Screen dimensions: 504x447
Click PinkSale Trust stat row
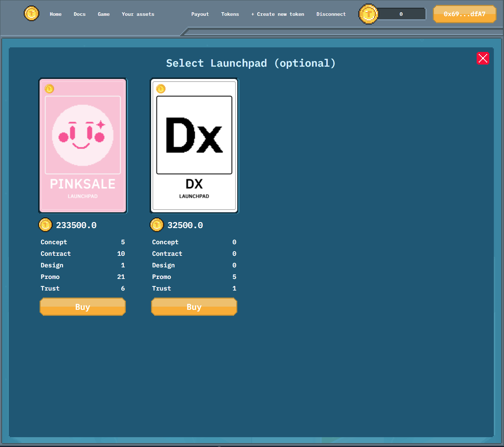click(x=83, y=288)
